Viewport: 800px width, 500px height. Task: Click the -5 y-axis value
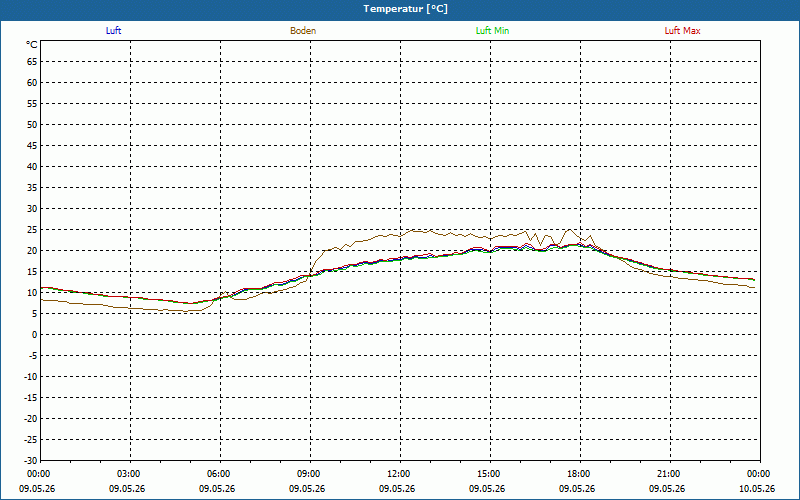pyautogui.click(x=33, y=356)
